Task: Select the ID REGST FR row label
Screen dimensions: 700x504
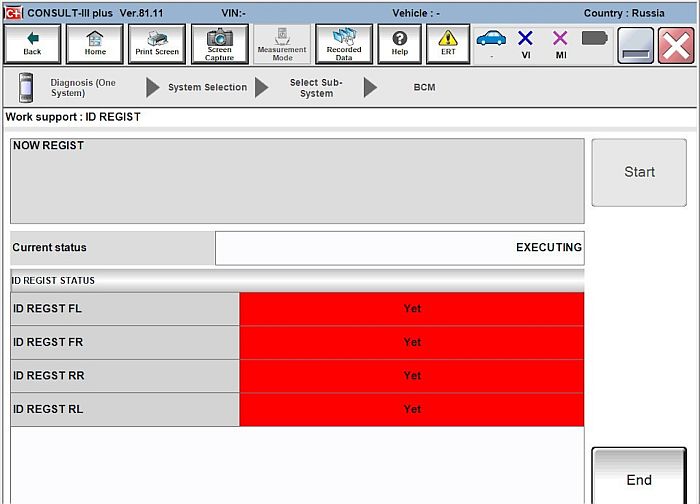Action: click(x=125, y=342)
